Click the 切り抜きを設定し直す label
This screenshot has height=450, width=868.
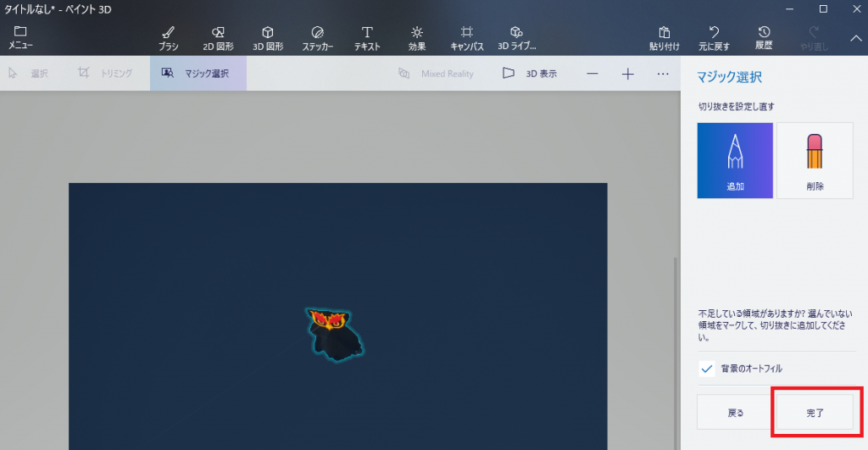[737, 106]
